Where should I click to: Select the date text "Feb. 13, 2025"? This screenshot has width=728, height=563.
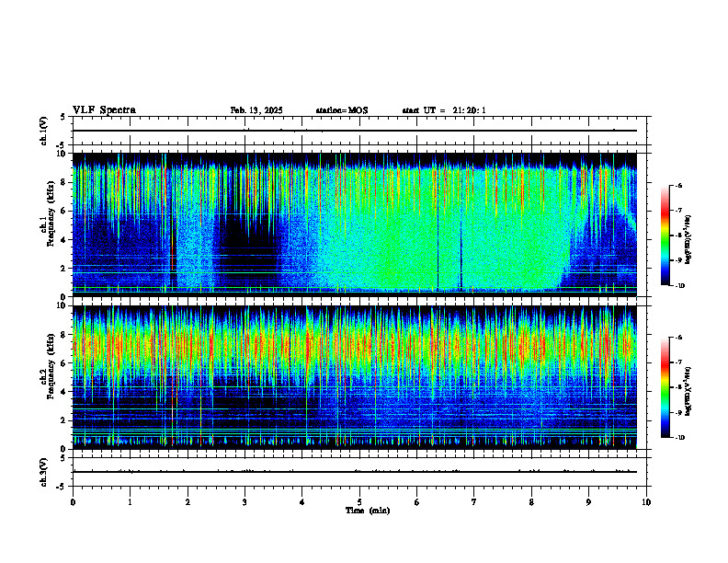pos(256,110)
